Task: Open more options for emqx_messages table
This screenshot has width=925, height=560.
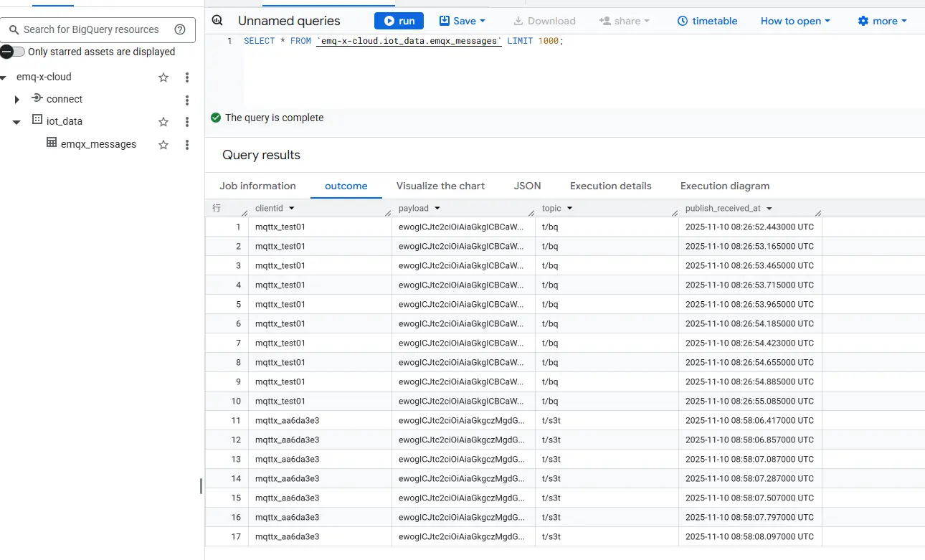Action: [187, 145]
